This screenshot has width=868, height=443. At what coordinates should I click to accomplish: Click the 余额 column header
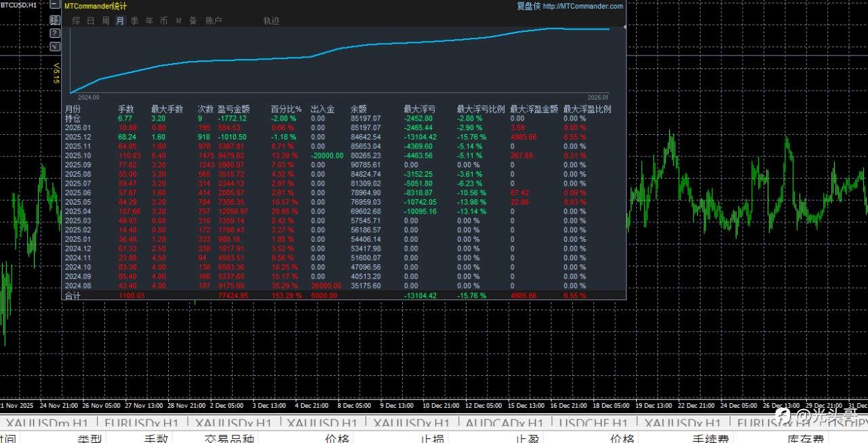pyautogui.click(x=359, y=109)
